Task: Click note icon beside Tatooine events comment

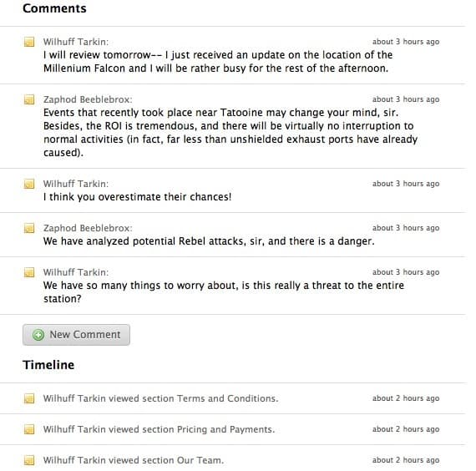Action: pos(29,99)
